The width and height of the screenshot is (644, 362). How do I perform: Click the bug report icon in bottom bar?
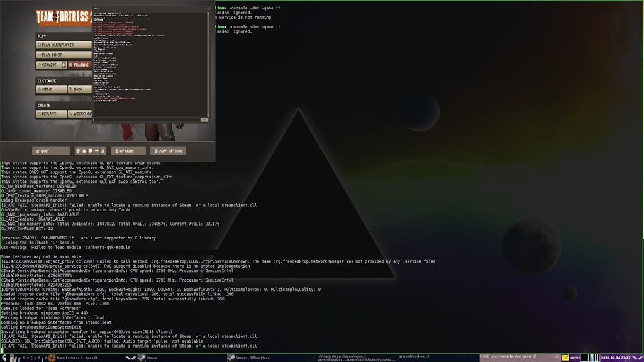[x=103, y=151]
